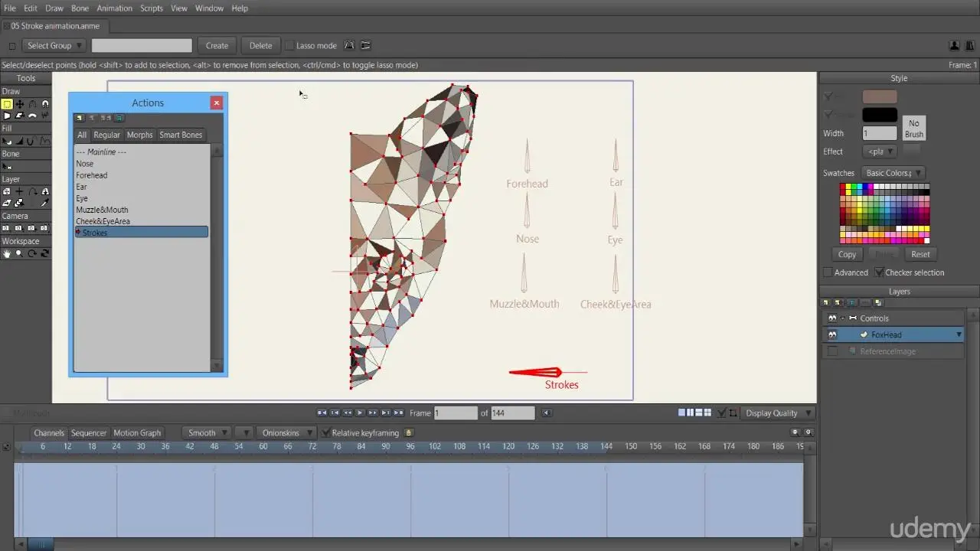Open the Swatches Basic Colors dropdown
The height and width of the screenshot is (551, 980).
893,173
